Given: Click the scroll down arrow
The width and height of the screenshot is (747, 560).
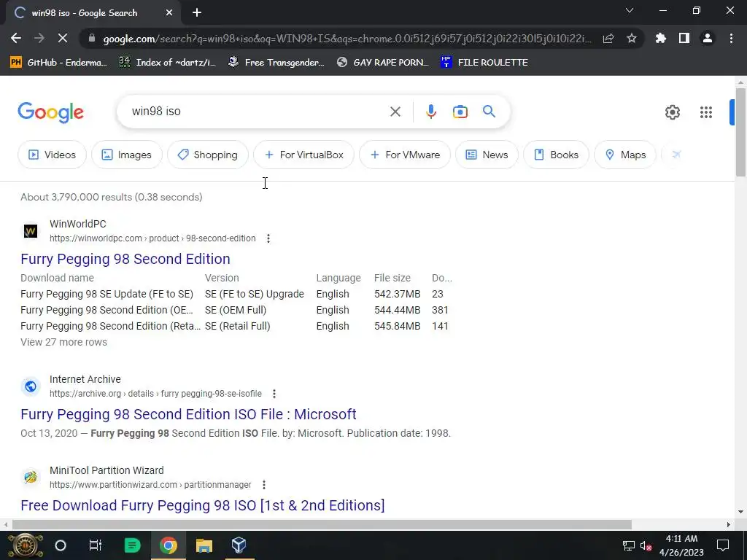Looking at the screenshot, I should point(740,512).
